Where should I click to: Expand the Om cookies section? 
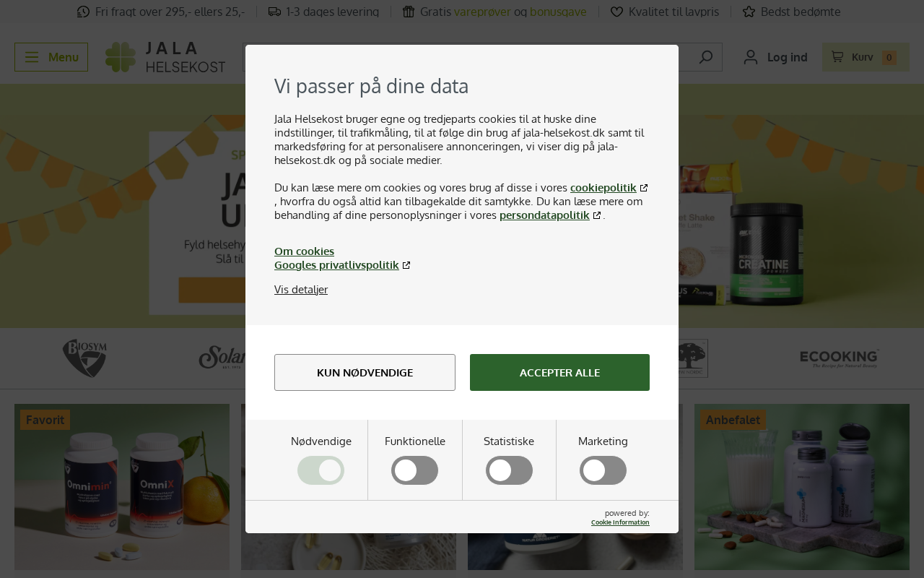tap(304, 251)
